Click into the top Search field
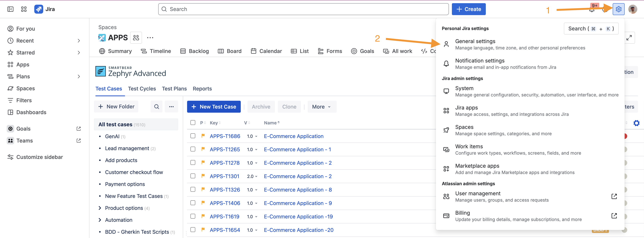The width and height of the screenshot is (644, 238). tap(303, 9)
